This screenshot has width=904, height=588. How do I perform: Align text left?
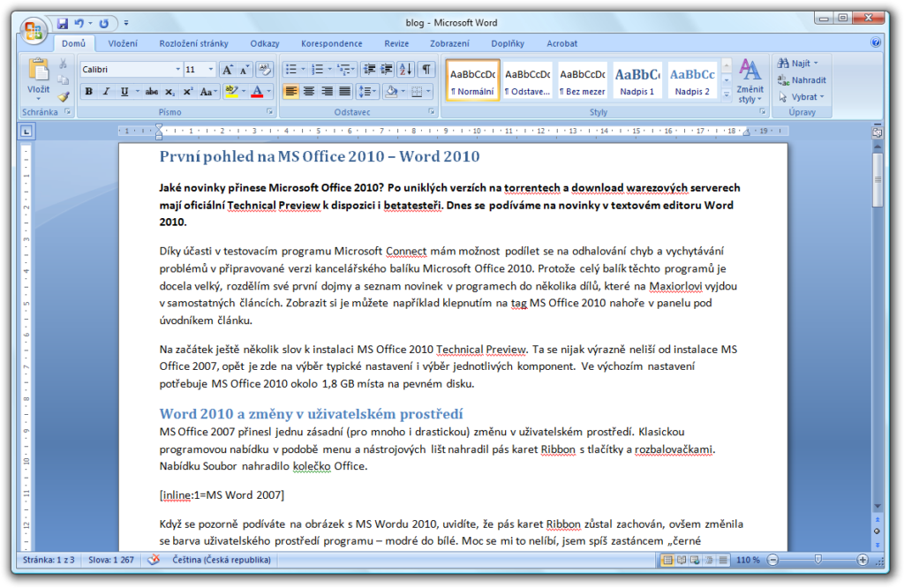point(291,92)
